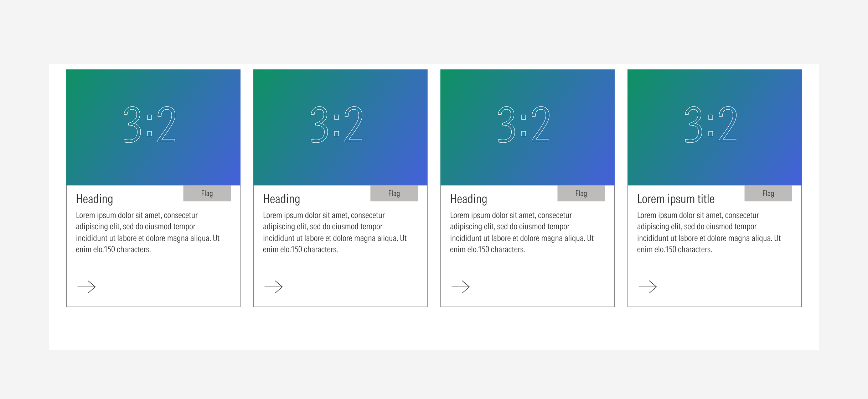The image size is (868, 399).
Task: Click the Lorem ipsum title heading
Action: coord(676,199)
